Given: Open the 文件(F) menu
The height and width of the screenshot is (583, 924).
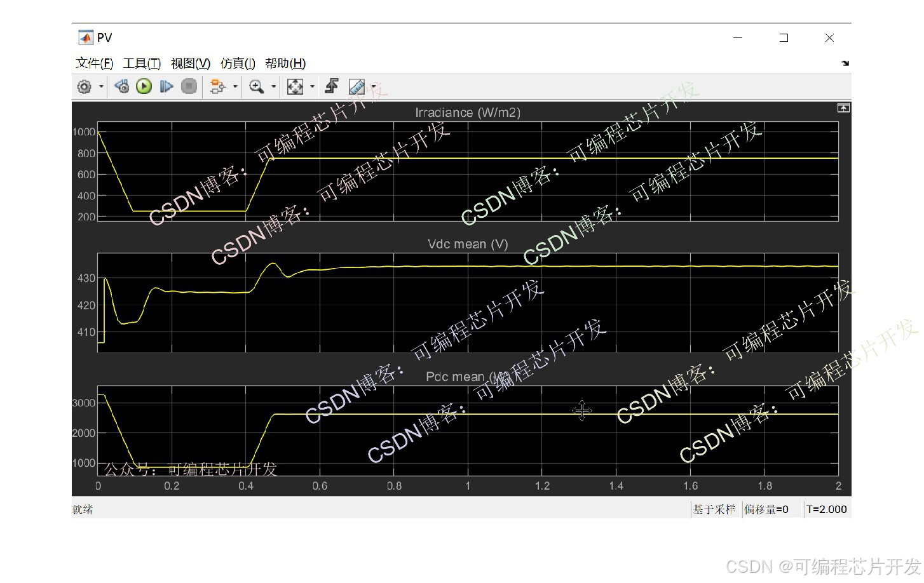Looking at the screenshot, I should [94, 63].
